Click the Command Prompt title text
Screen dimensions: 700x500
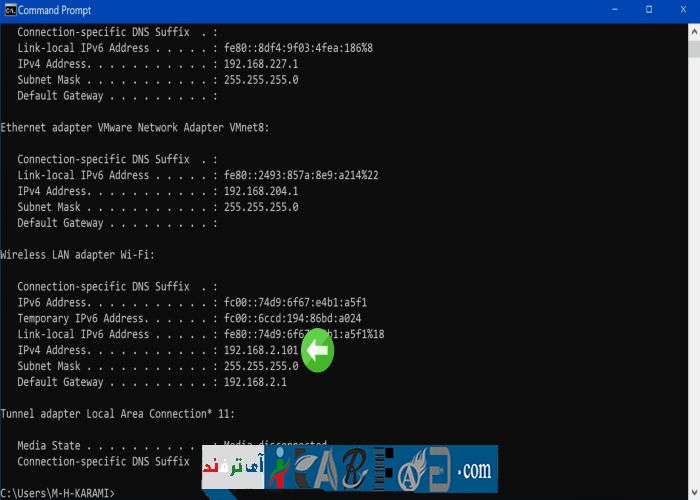pyautogui.click(x=54, y=10)
